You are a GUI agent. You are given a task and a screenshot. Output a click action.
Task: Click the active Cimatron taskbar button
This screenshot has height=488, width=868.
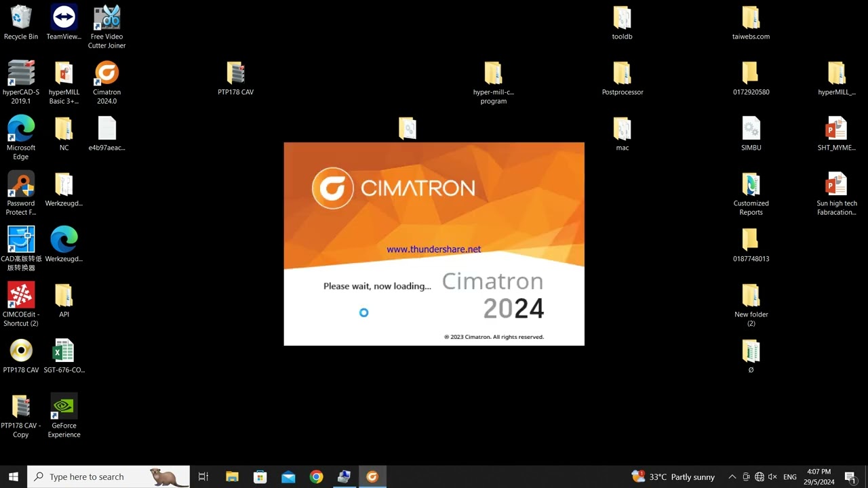pos(372,476)
